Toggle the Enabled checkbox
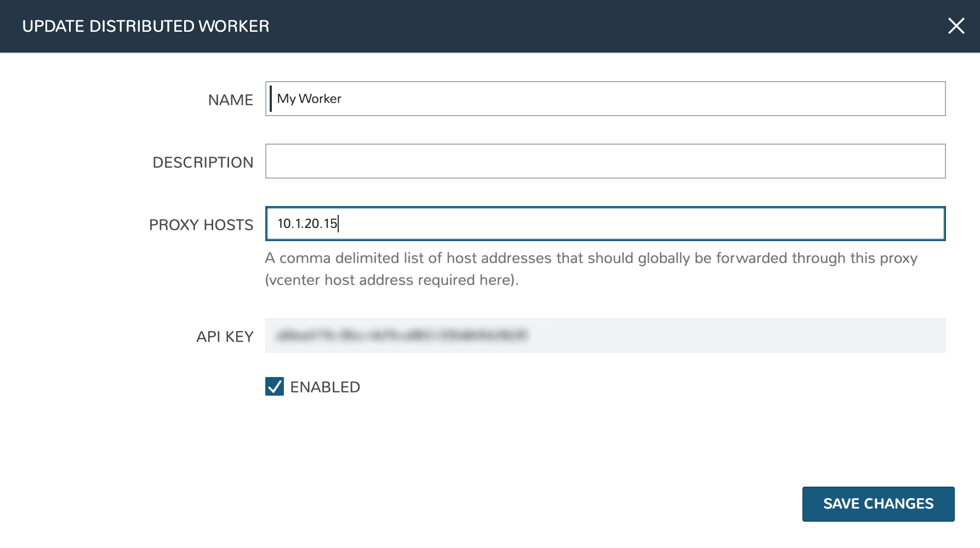The image size is (980, 548). click(275, 387)
